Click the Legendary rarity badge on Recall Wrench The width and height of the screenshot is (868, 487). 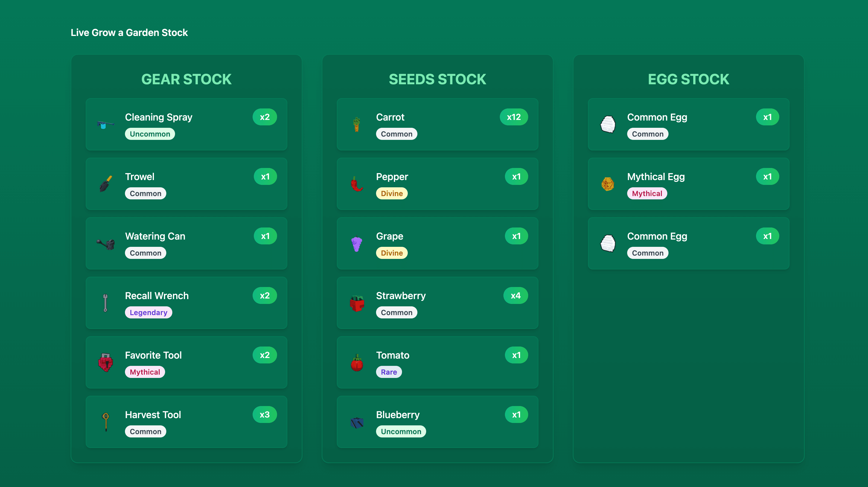148,313
